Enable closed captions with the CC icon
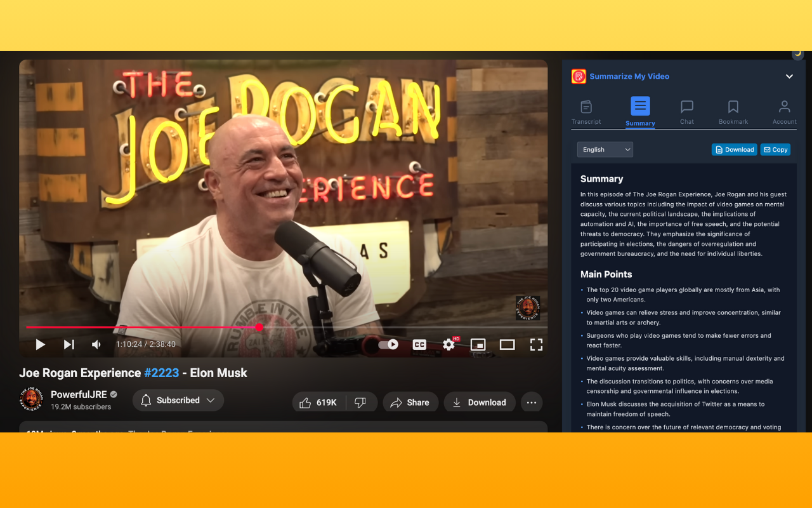812x508 pixels. click(x=419, y=344)
